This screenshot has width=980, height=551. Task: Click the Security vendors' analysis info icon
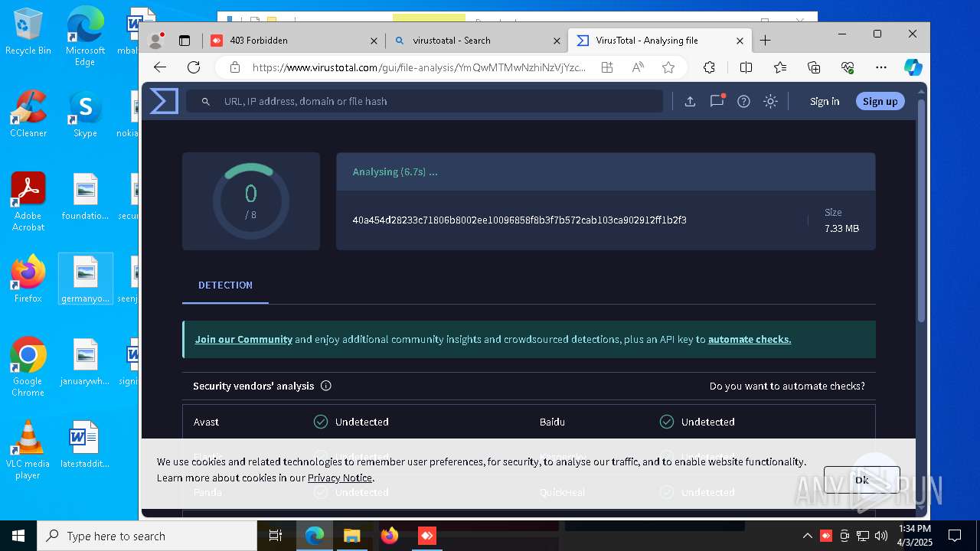326,386
